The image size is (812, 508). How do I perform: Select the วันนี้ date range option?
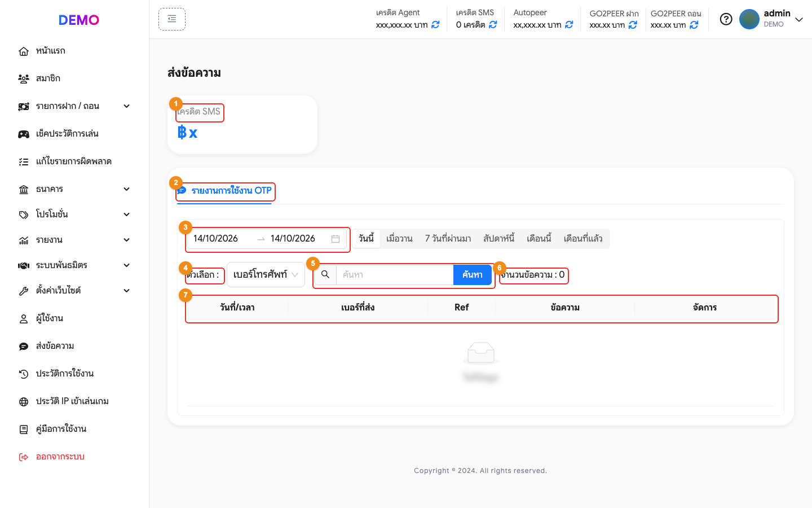pos(367,239)
